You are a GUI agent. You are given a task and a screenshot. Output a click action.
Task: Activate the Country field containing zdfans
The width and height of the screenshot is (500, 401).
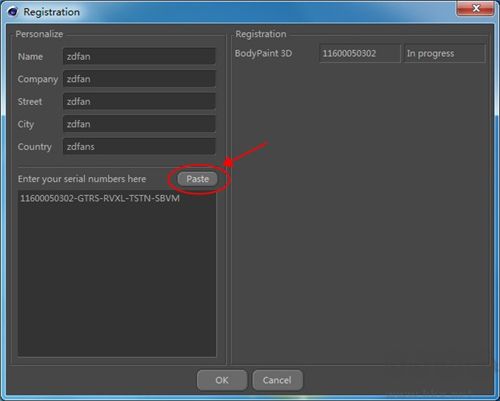pos(139,147)
